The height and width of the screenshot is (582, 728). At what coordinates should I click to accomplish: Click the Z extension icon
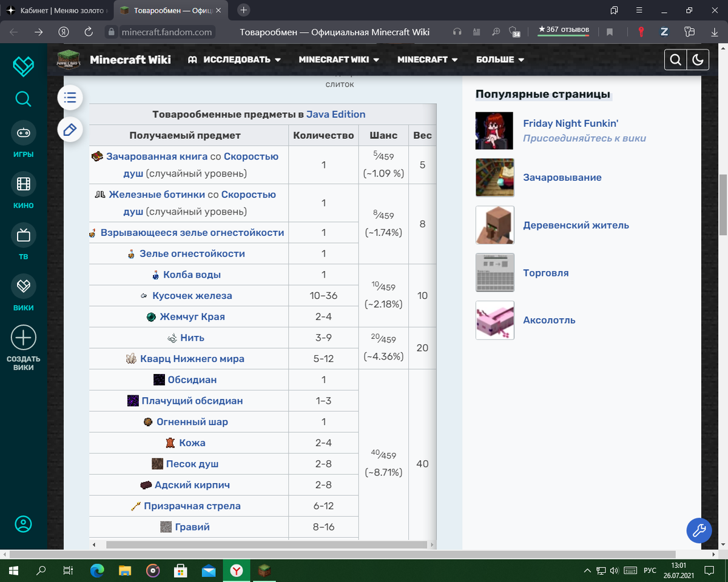point(664,32)
